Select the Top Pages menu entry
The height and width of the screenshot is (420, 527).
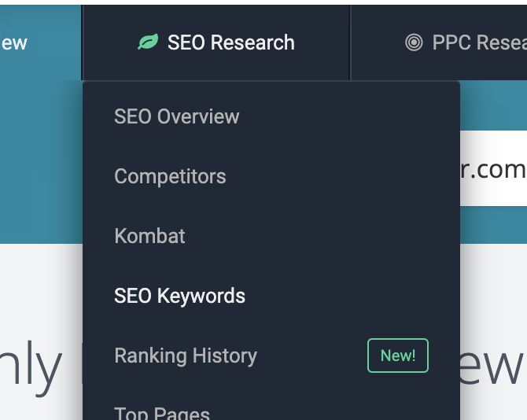(162, 413)
